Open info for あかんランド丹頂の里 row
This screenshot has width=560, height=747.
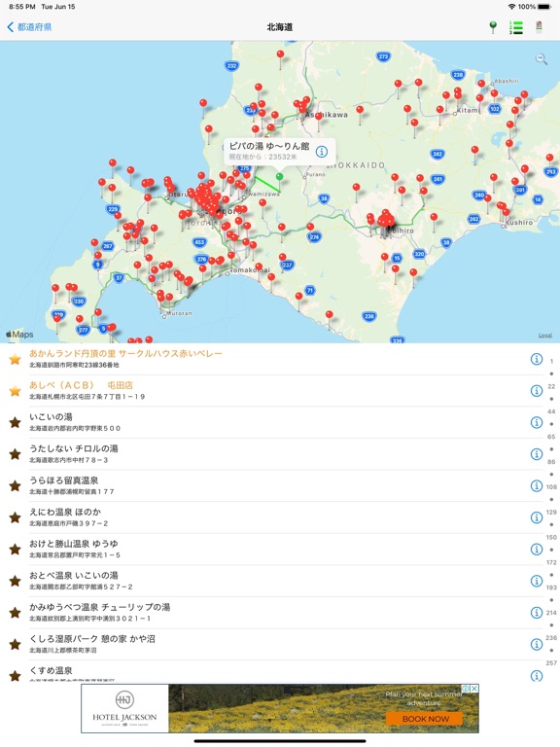(537, 359)
